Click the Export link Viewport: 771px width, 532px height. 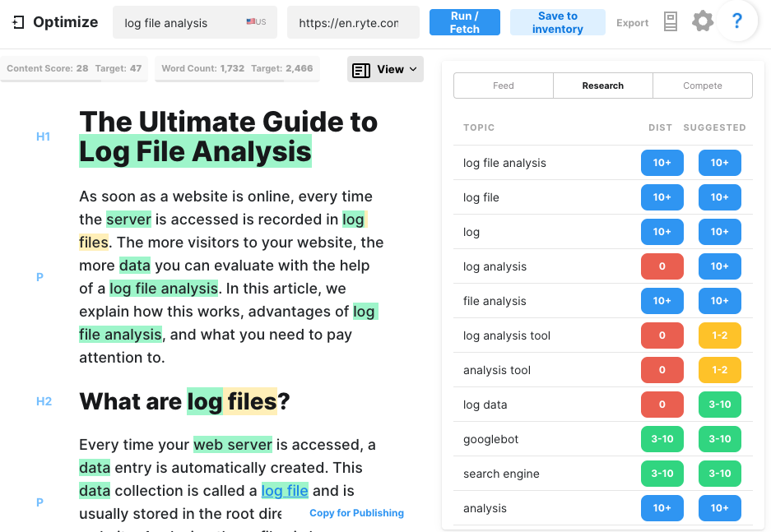[632, 23]
